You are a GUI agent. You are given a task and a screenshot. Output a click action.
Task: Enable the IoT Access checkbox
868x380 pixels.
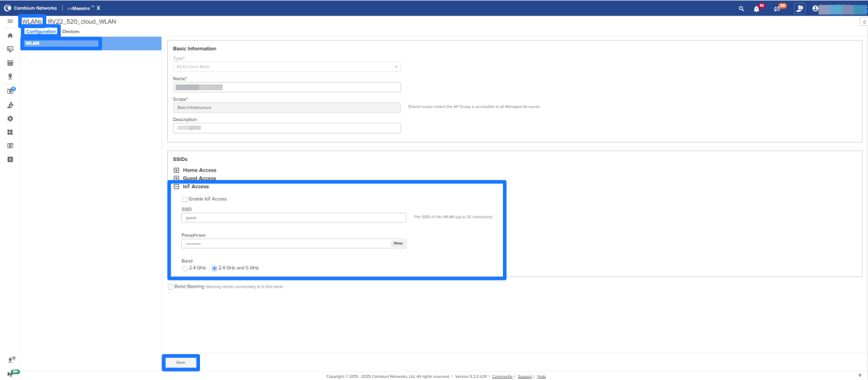(185, 199)
